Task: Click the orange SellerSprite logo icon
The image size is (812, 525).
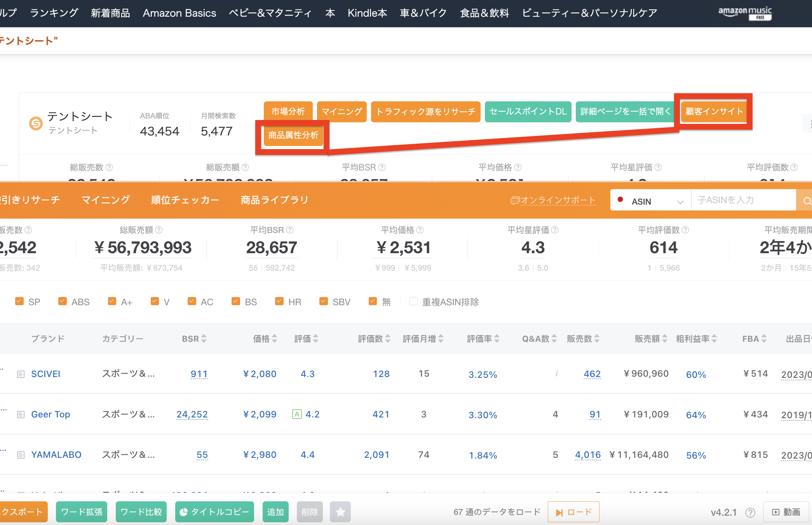Action: pyautogui.click(x=36, y=123)
